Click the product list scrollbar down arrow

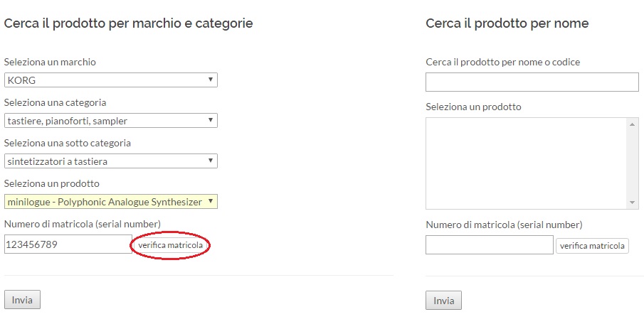coord(633,203)
